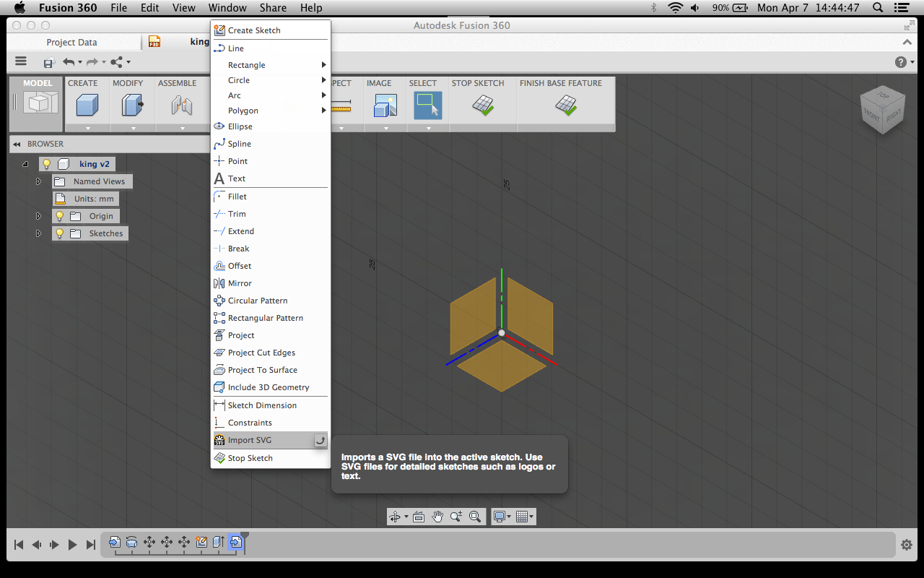Image resolution: width=924 pixels, height=578 pixels.
Task: Select the Pan hand tool
Action: pyautogui.click(x=437, y=517)
